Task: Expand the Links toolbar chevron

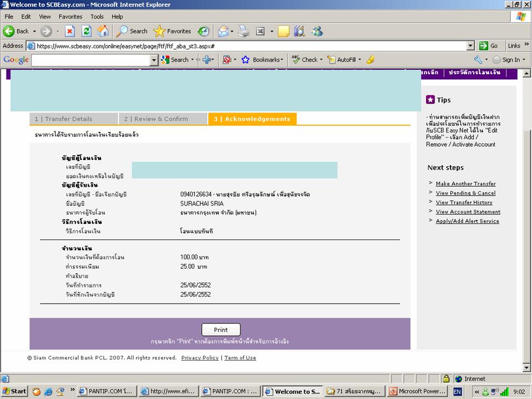Action: tap(526, 44)
